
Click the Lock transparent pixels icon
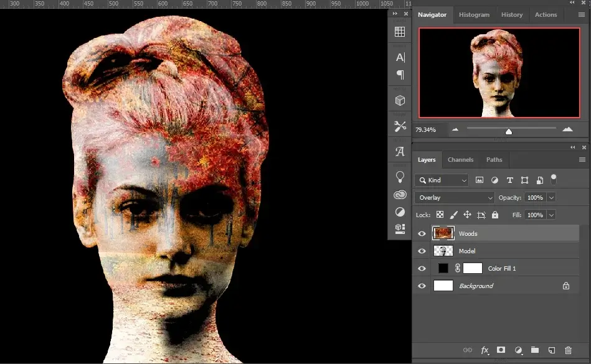(438, 215)
